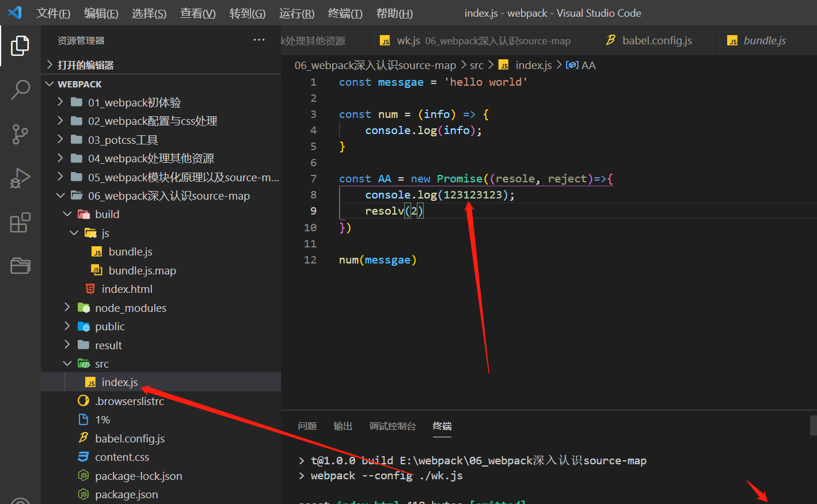
Task: Click the package.json file icon
Action: click(83, 494)
